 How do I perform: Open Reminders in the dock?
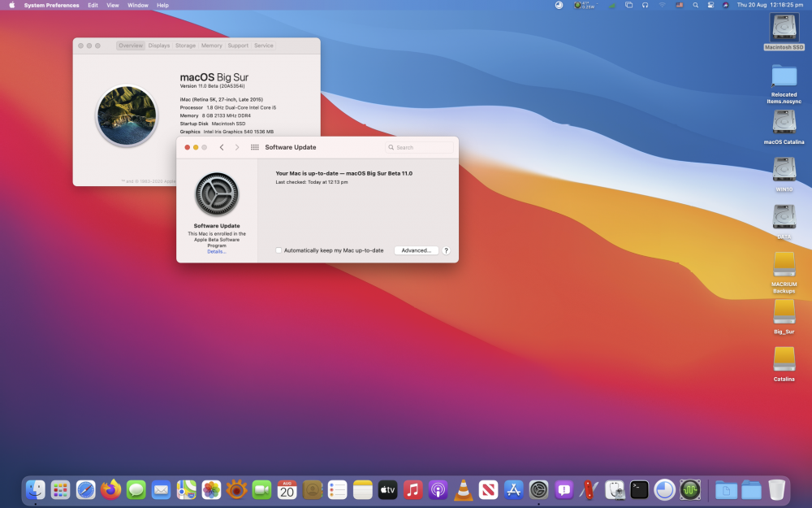[x=337, y=489]
